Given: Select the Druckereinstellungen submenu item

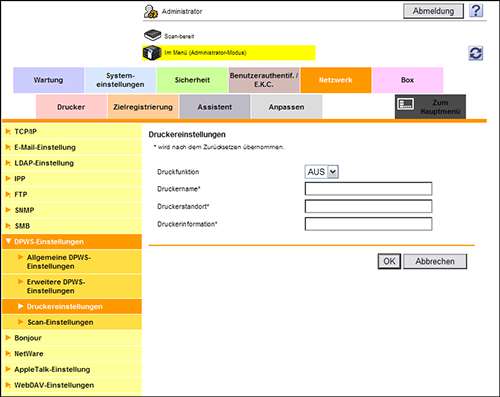Looking at the screenshot, I should [x=72, y=306].
